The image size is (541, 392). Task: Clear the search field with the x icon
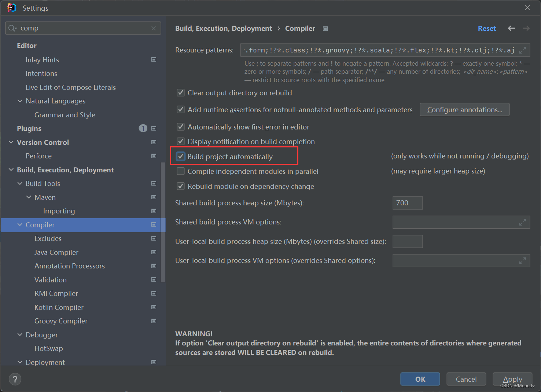pyautogui.click(x=154, y=28)
